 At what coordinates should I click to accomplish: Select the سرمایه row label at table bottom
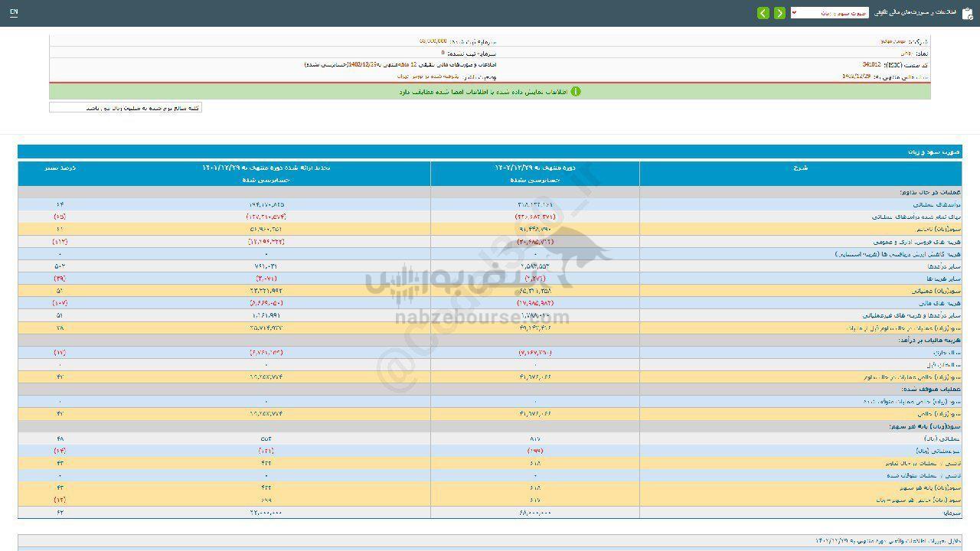pos(952,512)
